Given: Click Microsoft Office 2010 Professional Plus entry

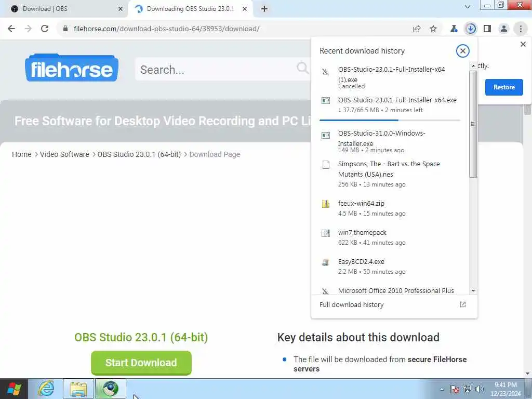Looking at the screenshot, I should pyautogui.click(x=396, y=291).
